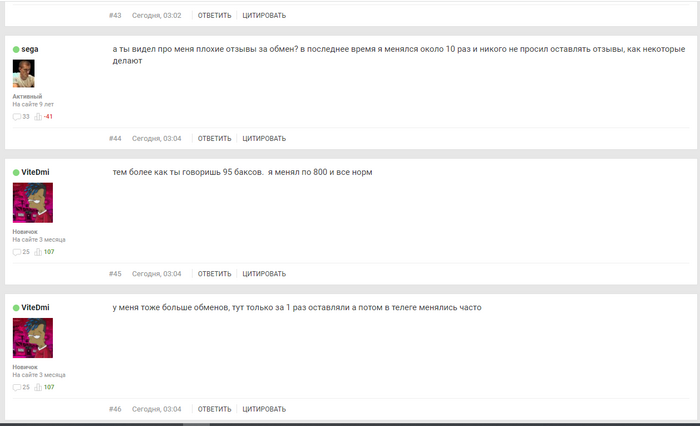
Task: Reply to post #43 with ОТВЕТИТЬ
Action: (x=214, y=15)
